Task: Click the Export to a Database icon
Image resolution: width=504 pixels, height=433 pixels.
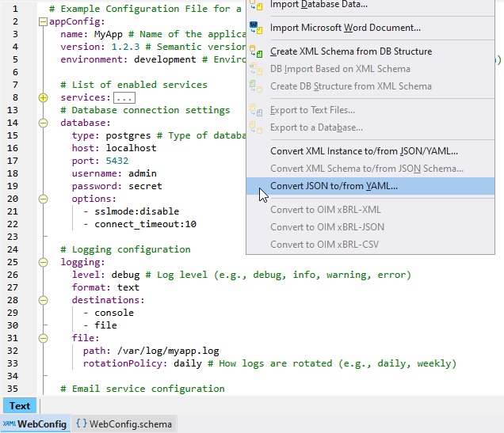Action: coord(257,127)
